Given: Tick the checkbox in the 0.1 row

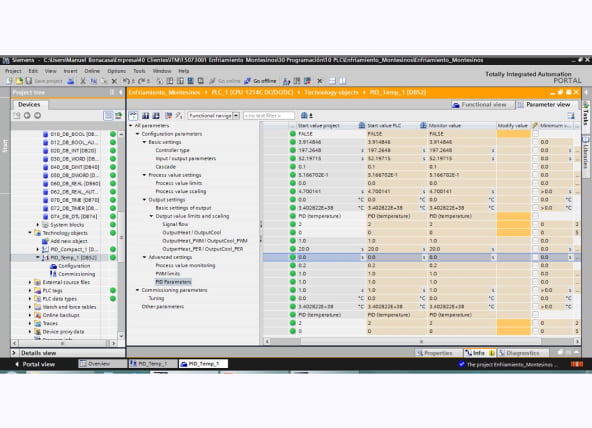Looking at the screenshot, I should [x=535, y=167].
